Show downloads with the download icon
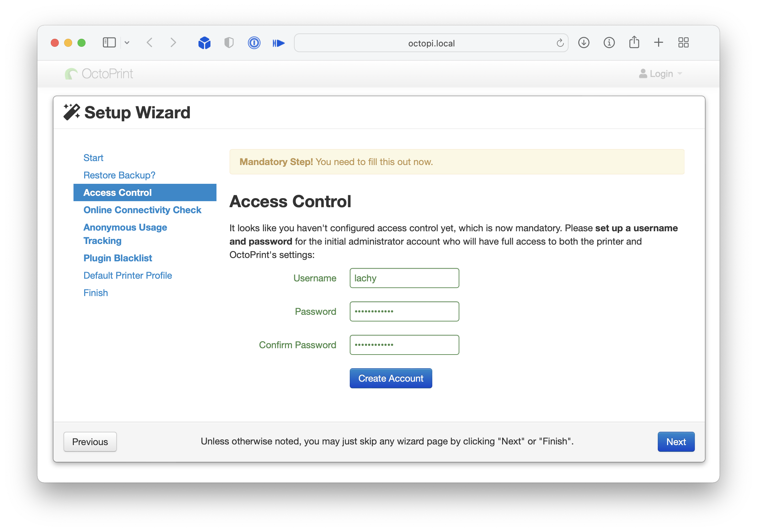The image size is (757, 532). click(584, 43)
